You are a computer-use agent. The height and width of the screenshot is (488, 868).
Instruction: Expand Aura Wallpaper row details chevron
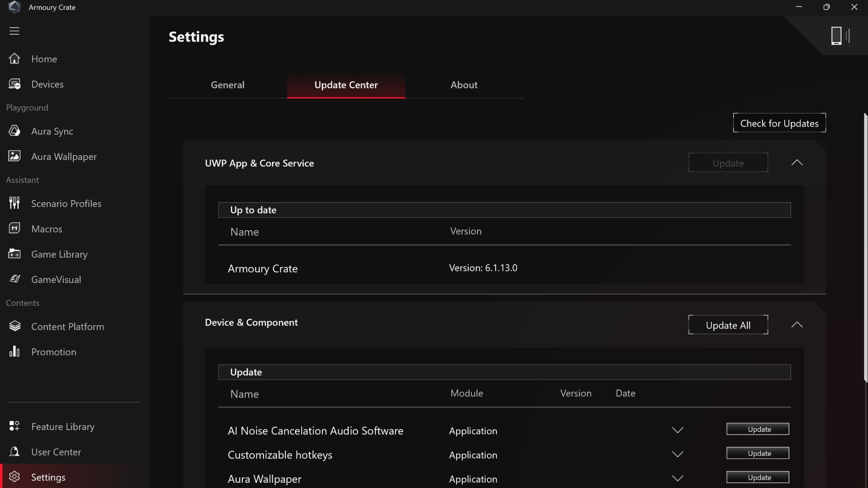coord(677,478)
